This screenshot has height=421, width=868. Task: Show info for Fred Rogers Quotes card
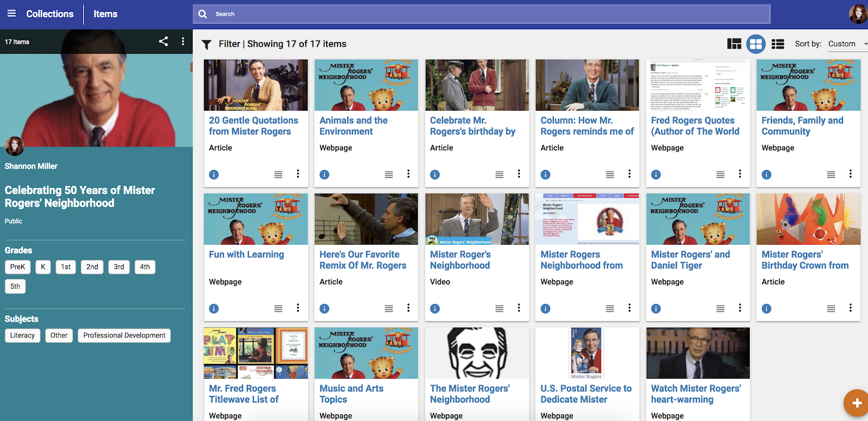656,175
